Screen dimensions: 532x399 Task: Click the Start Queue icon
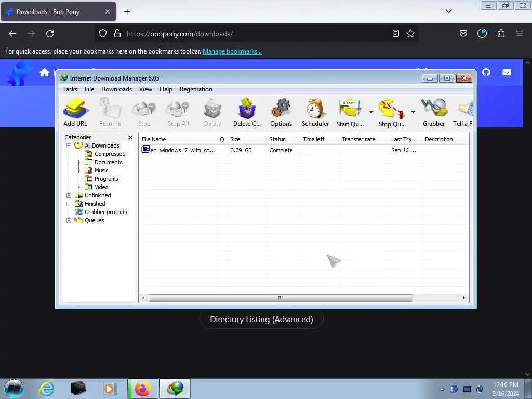[350, 112]
